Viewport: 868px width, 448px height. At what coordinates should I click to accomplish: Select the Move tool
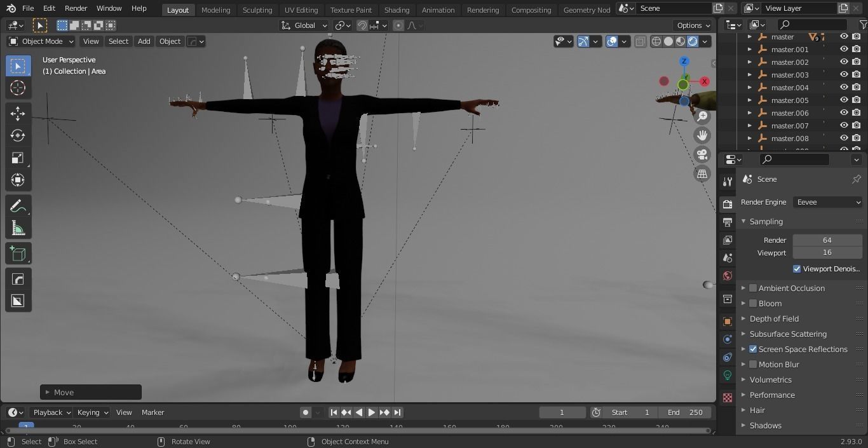click(18, 113)
